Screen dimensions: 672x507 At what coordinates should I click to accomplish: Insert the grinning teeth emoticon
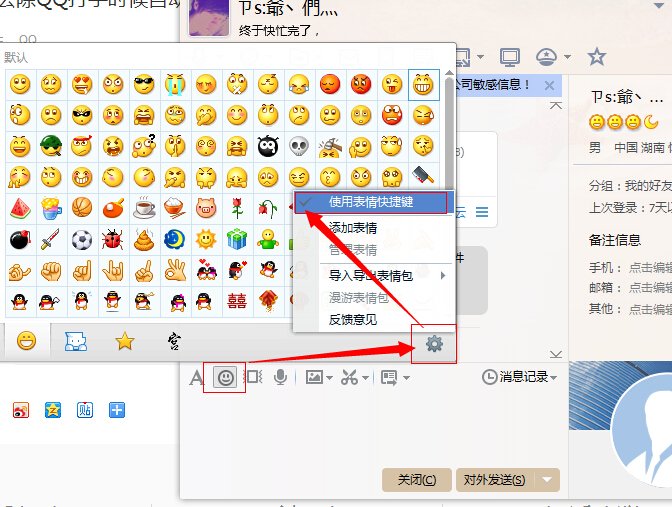pos(424,84)
